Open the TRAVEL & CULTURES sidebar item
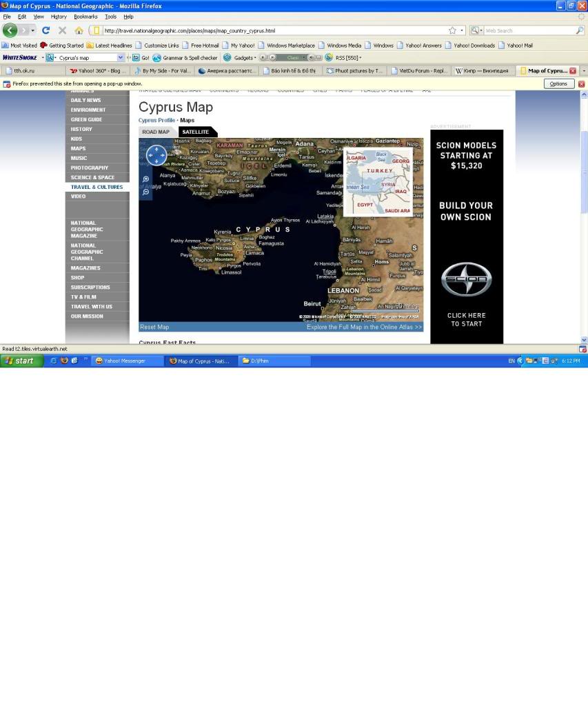The height and width of the screenshot is (706, 588). [97, 187]
